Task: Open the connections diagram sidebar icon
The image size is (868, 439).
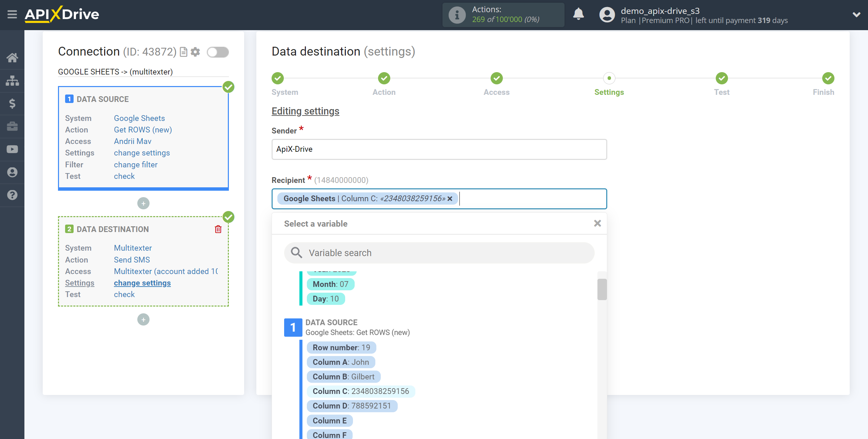Action: [12, 81]
